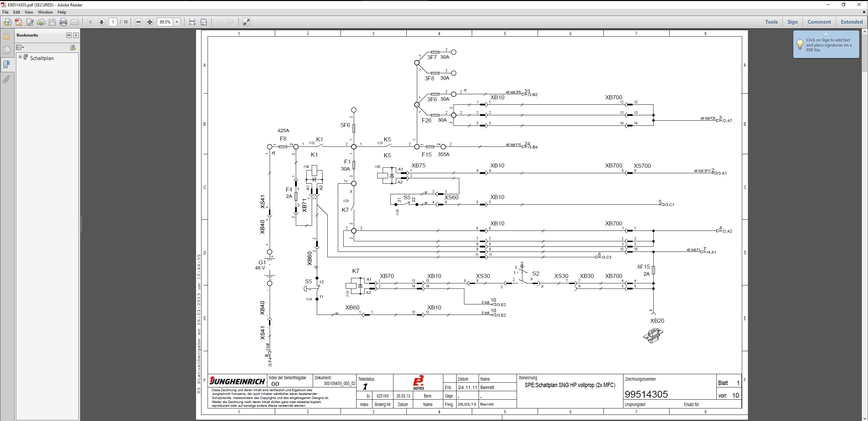Click the page number input field
Viewport: 868px width, 421px height.
click(x=113, y=22)
